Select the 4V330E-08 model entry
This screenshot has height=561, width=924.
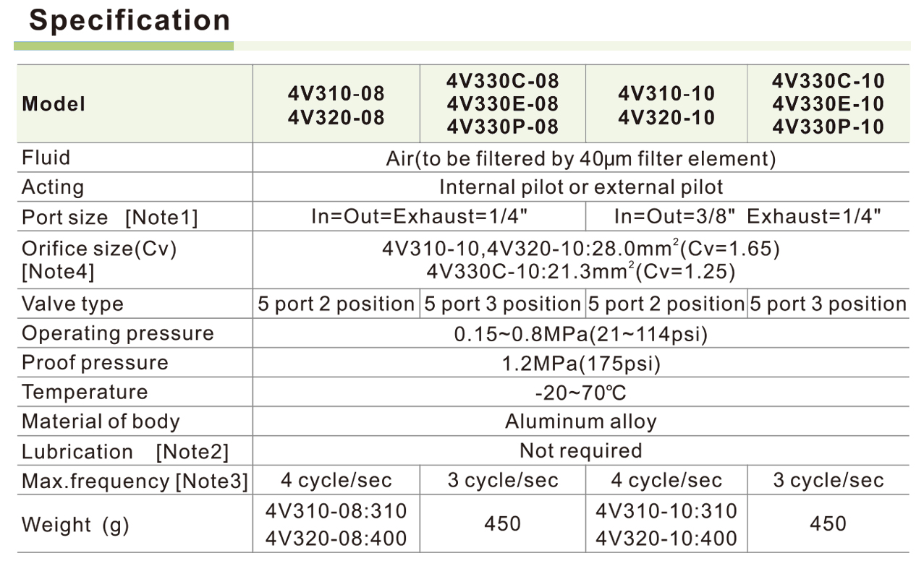(x=503, y=103)
